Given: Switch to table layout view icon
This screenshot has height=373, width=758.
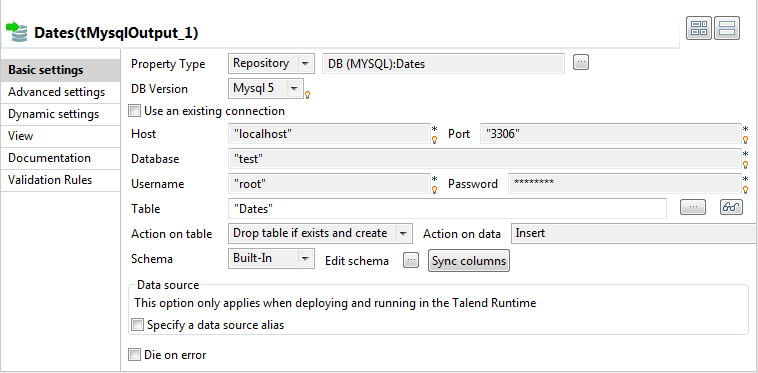Looking at the screenshot, I should click(699, 29).
